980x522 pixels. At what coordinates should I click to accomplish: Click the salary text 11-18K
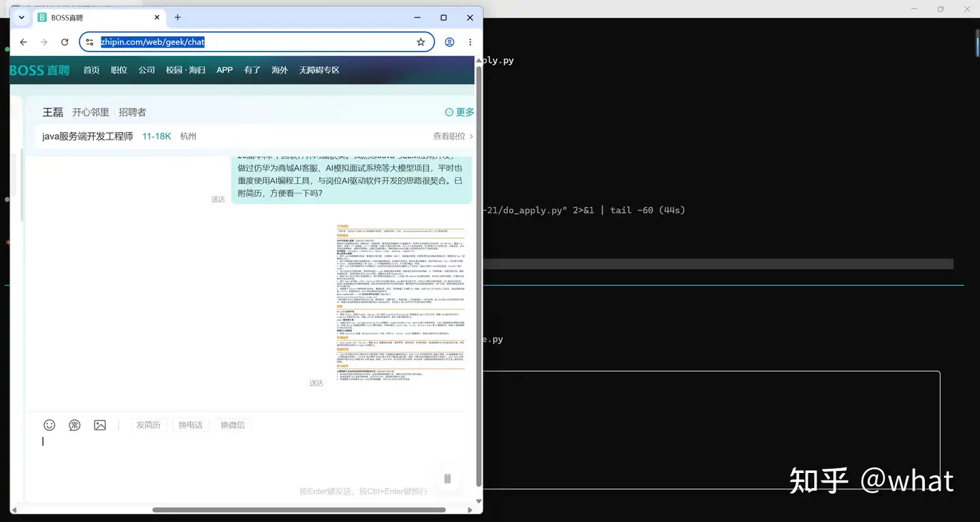tap(157, 136)
